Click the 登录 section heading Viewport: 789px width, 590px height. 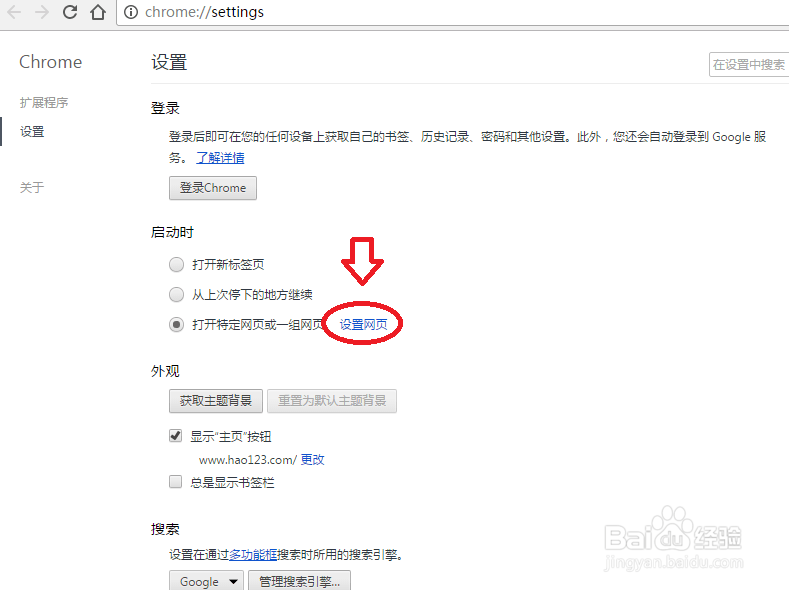click(x=165, y=108)
